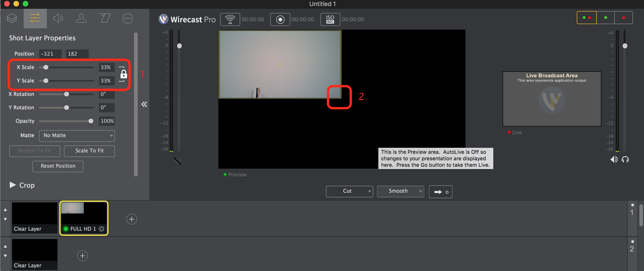
Task: Select the audio mixer panel icon
Action: 58,19
